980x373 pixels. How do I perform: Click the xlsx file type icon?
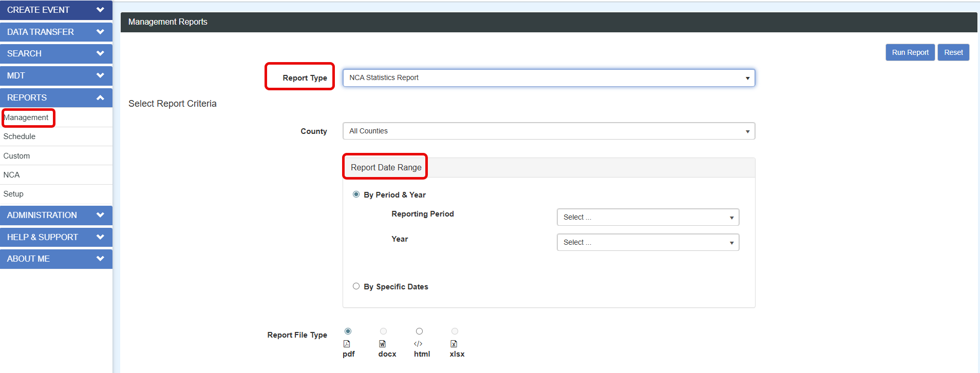pos(454,344)
